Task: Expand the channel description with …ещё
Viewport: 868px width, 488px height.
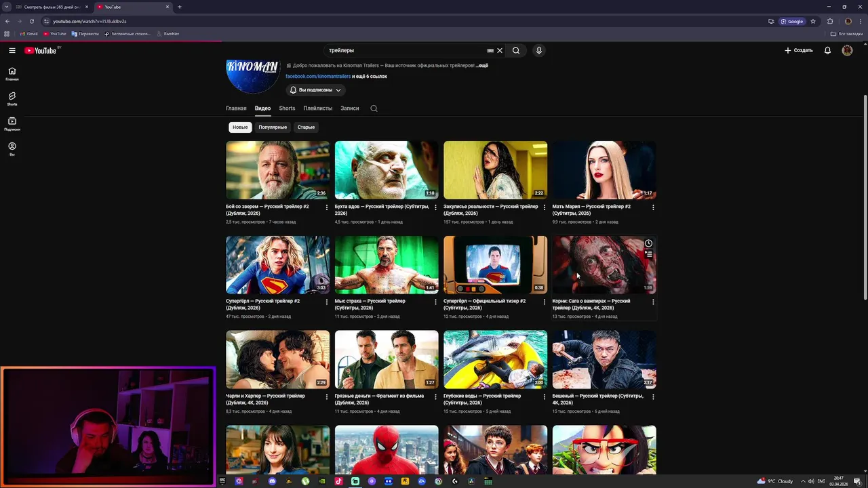Action: (481, 66)
